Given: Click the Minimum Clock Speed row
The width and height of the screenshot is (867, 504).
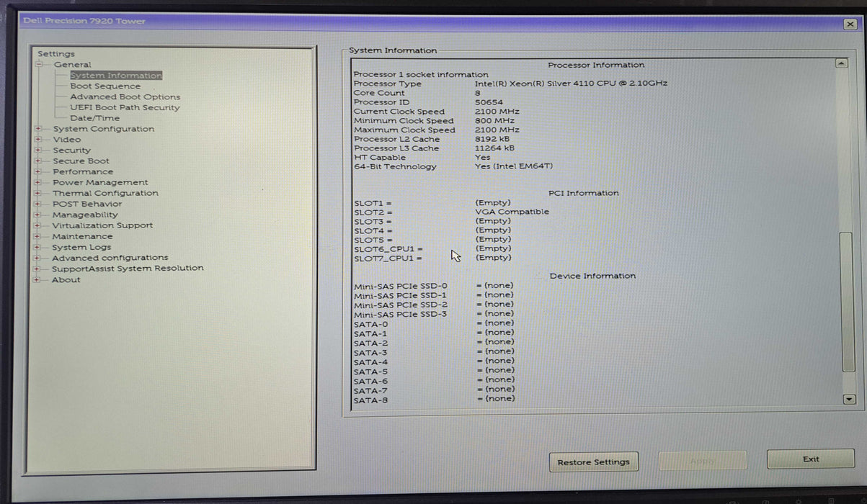Looking at the screenshot, I should 434,121.
